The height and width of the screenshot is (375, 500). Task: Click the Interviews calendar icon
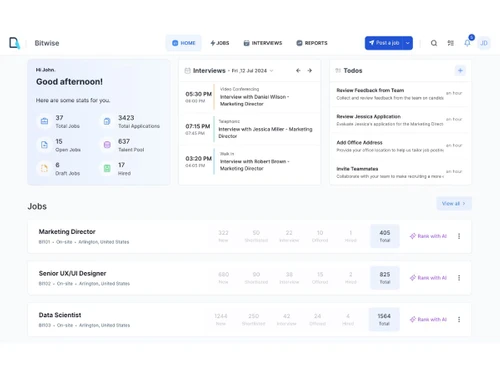188,71
